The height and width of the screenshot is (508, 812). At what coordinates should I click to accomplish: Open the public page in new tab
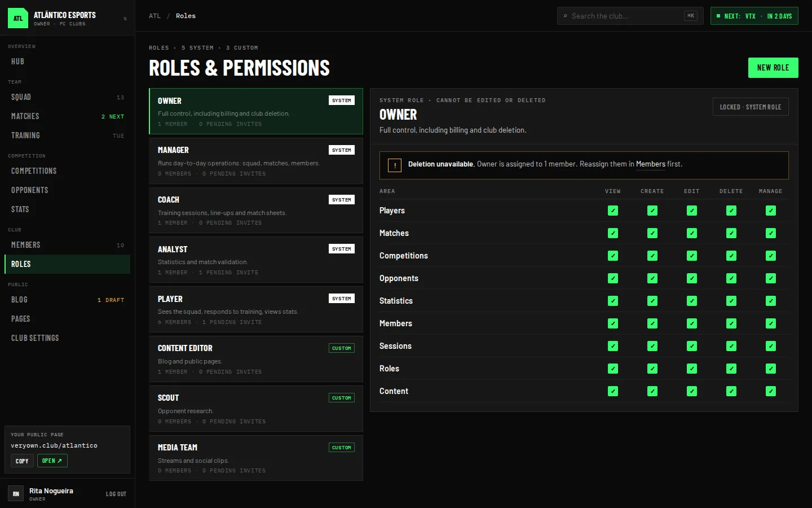pos(52,461)
